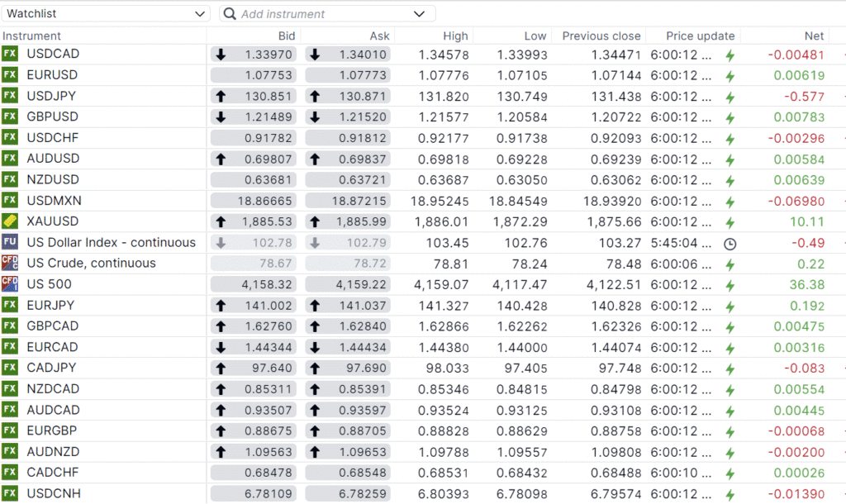
Task: Expand the Add instrument dropdown arrow
Action: click(420, 14)
